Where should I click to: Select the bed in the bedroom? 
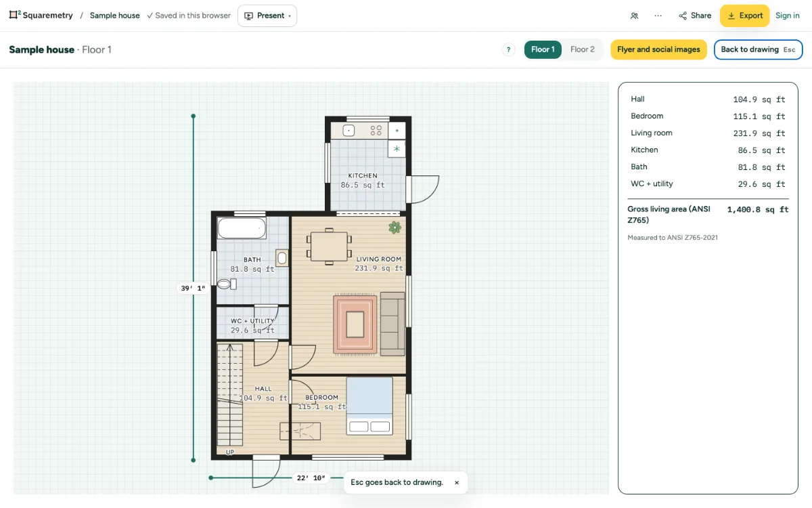tap(369, 405)
